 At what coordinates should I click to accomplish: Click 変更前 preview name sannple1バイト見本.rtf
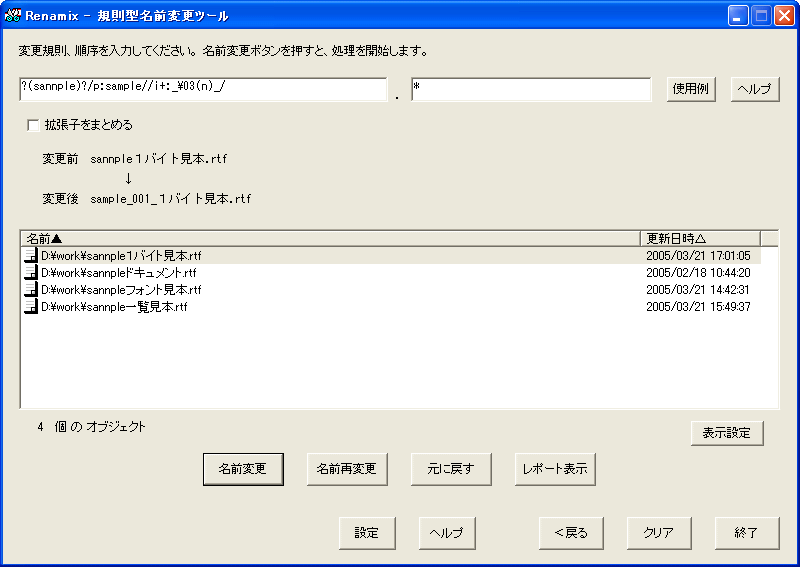(159, 159)
